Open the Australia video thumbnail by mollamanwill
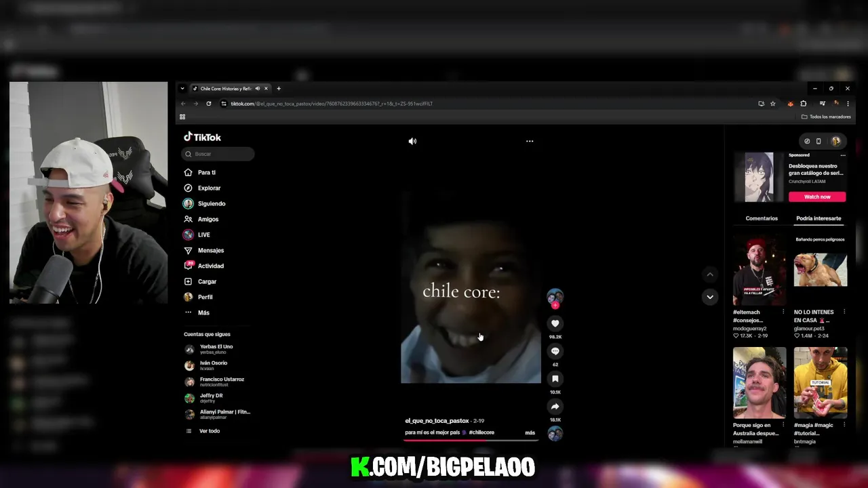The image size is (868, 488). [x=759, y=382]
